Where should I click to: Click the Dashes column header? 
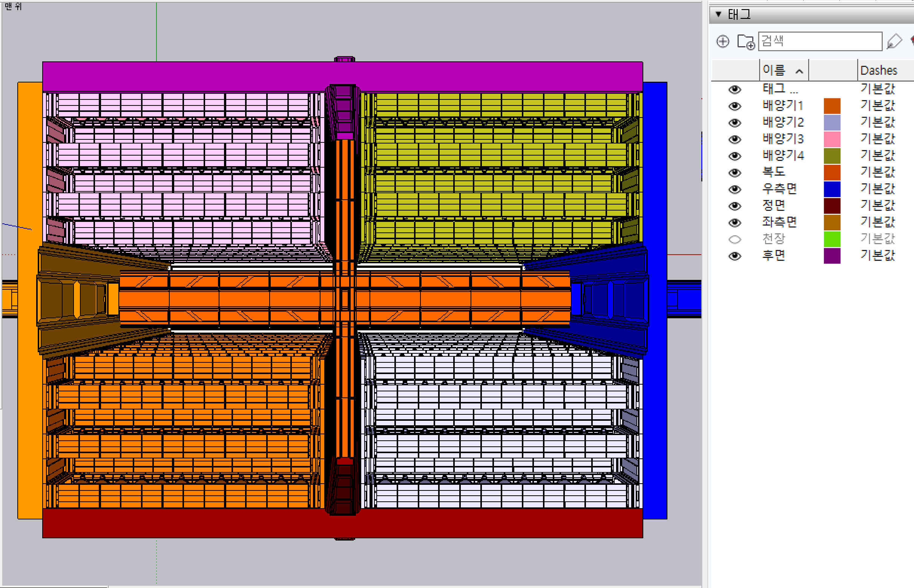coord(879,70)
